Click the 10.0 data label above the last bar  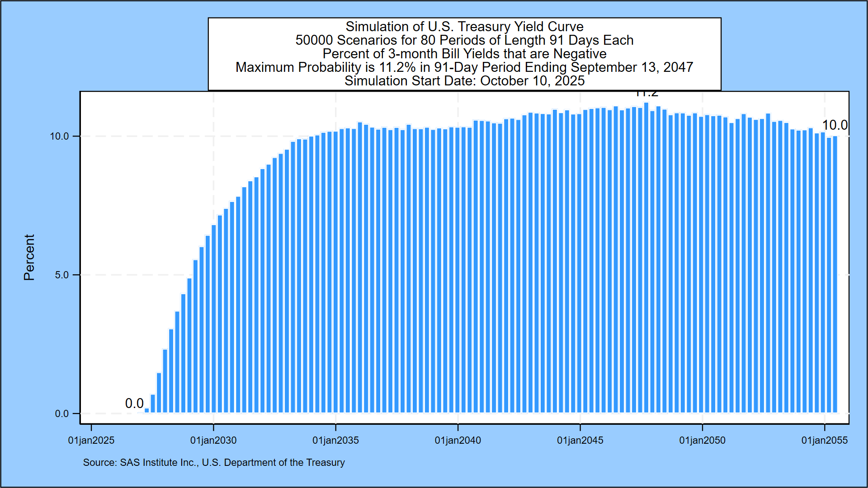(835, 125)
